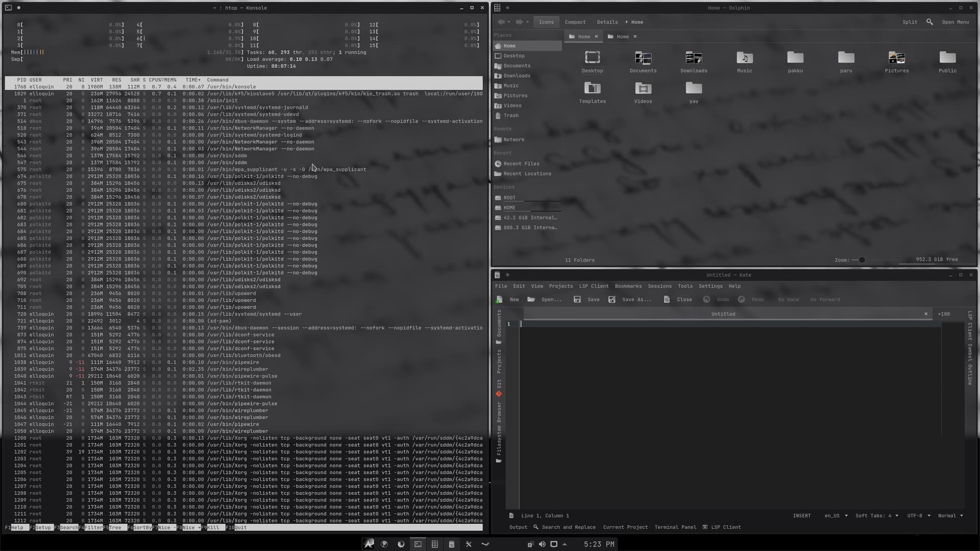Switch Dolphin to Icons view mode
This screenshot has height=551, width=980.
(546, 22)
